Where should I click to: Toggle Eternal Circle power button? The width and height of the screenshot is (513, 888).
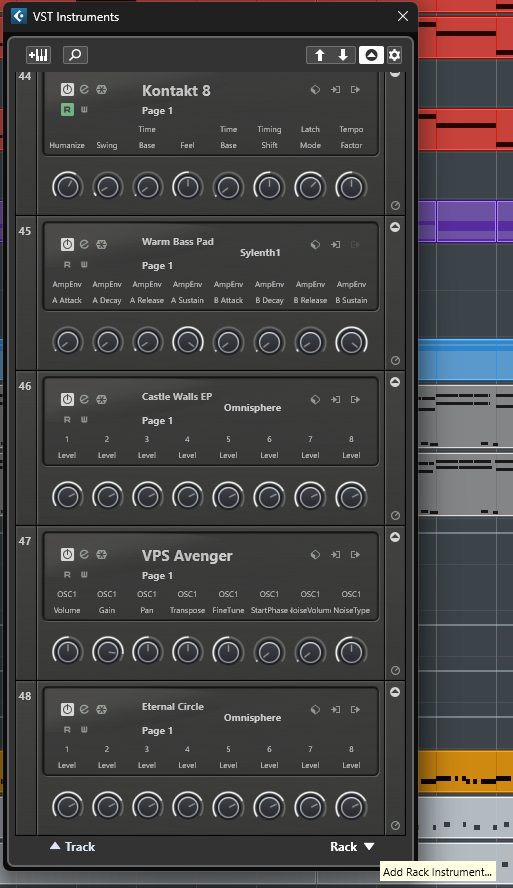pos(67,709)
